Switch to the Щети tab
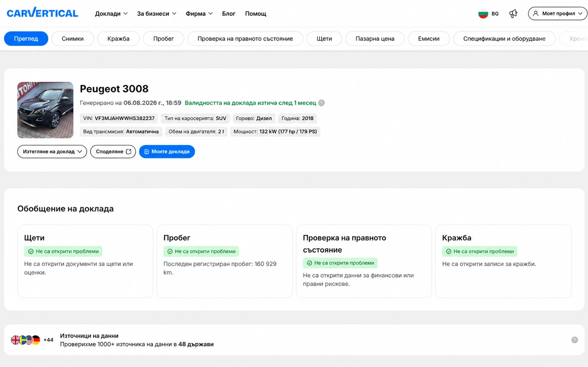This screenshot has height=367, width=588. 324,39
